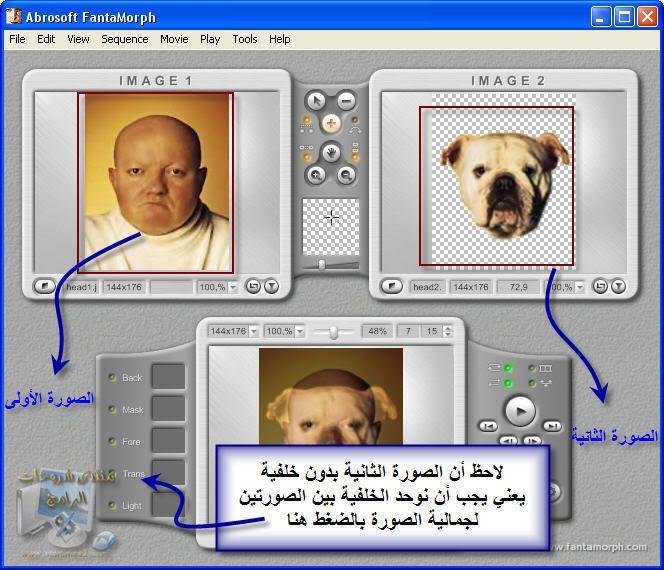This screenshot has width=664, height=570.
Task: Open the Image 2 zoom percent dropdown
Action: click(580, 287)
